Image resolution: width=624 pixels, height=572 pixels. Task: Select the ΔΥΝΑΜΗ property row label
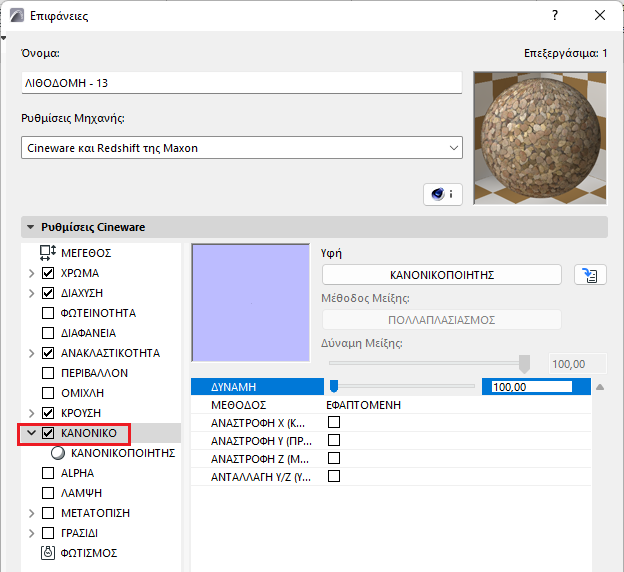233,387
